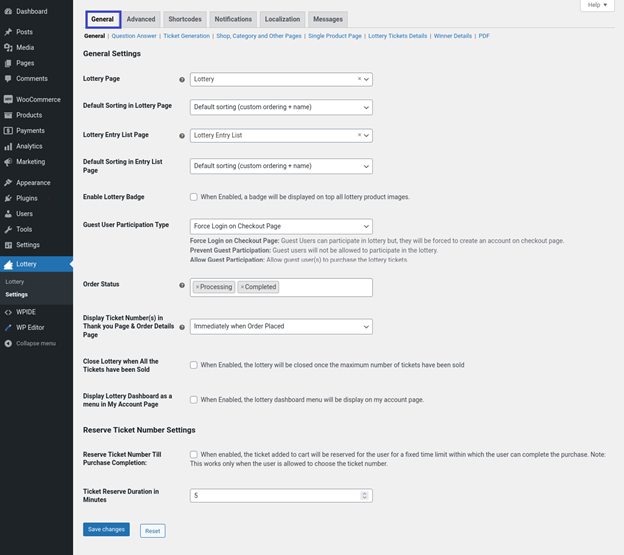Image resolution: width=624 pixels, height=555 pixels.
Task: Show help tooltip for Lottery Page
Action: 182,80
